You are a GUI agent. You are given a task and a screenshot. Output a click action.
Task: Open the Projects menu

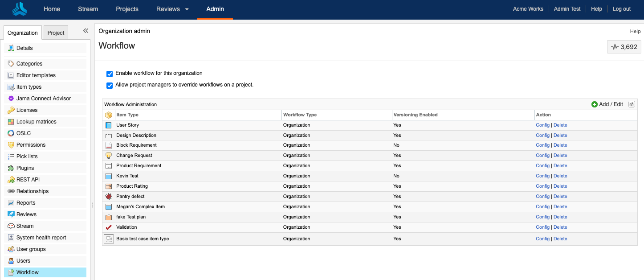coord(127,9)
